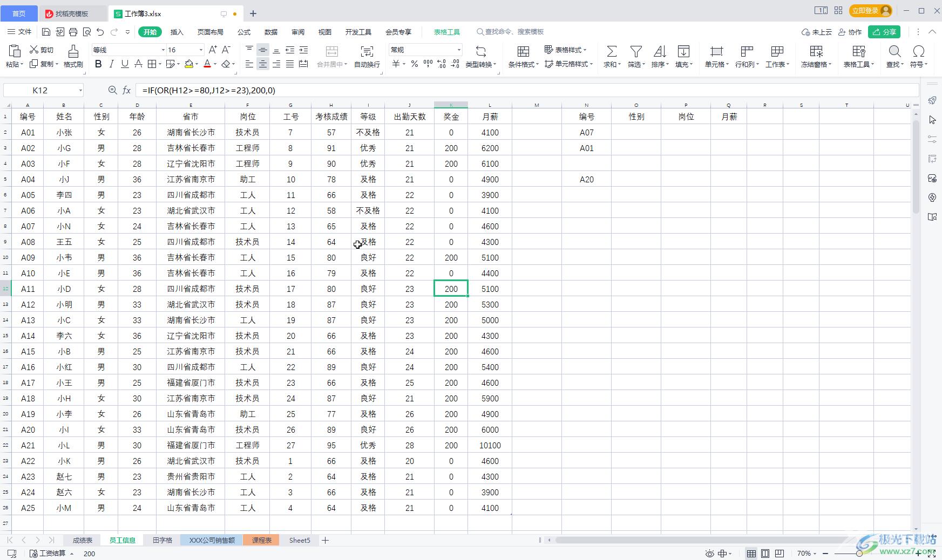Screen dimensions: 942x560
Task: Click the increase decimal places icon
Action: (x=442, y=64)
